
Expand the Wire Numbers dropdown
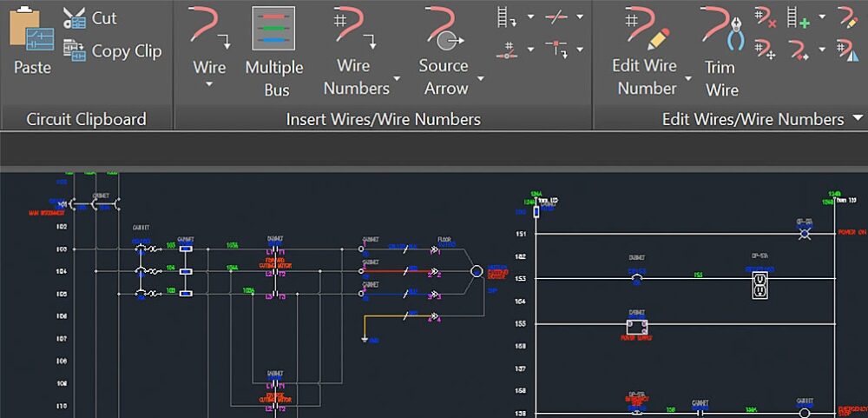coord(397,78)
